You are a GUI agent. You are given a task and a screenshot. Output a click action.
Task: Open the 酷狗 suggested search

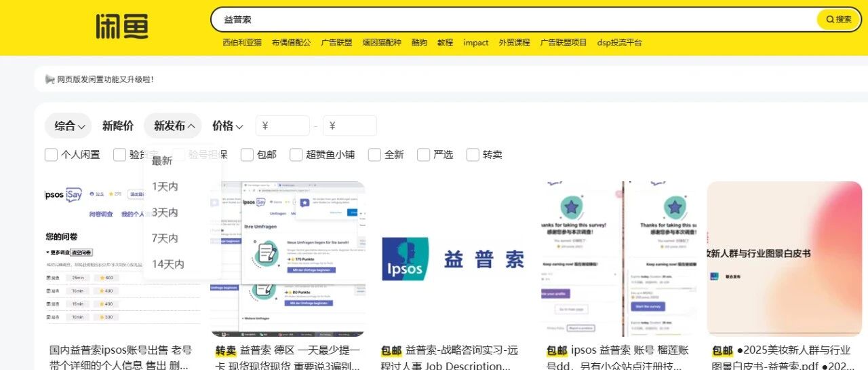pyautogui.click(x=419, y=42)
